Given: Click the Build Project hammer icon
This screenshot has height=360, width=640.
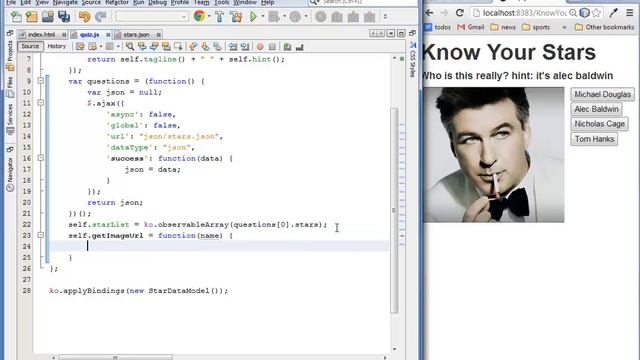Looking at the screenshot, I should click(219, 17).
